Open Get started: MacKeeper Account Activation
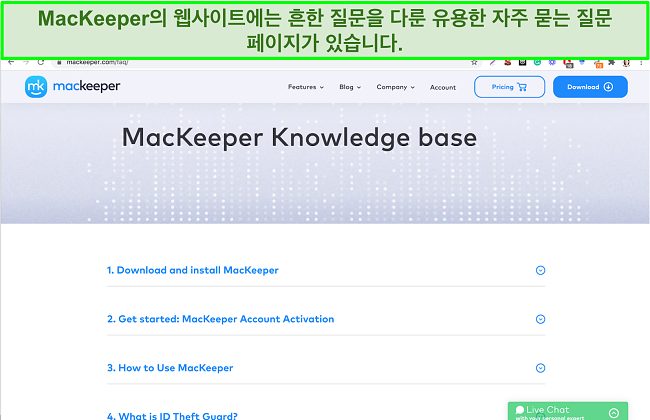Viewport: 650px width, 420px height. coord(221,319)
